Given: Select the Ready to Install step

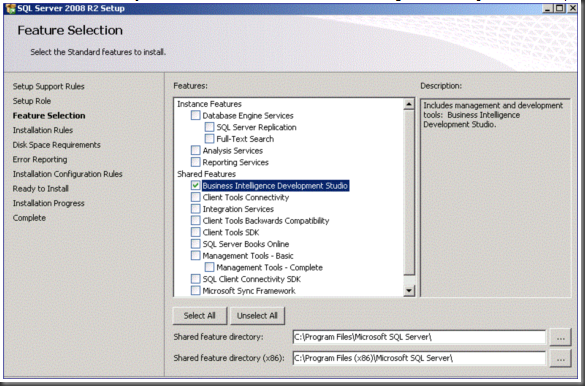Looking at the screenshot, I should pos(41,189).
